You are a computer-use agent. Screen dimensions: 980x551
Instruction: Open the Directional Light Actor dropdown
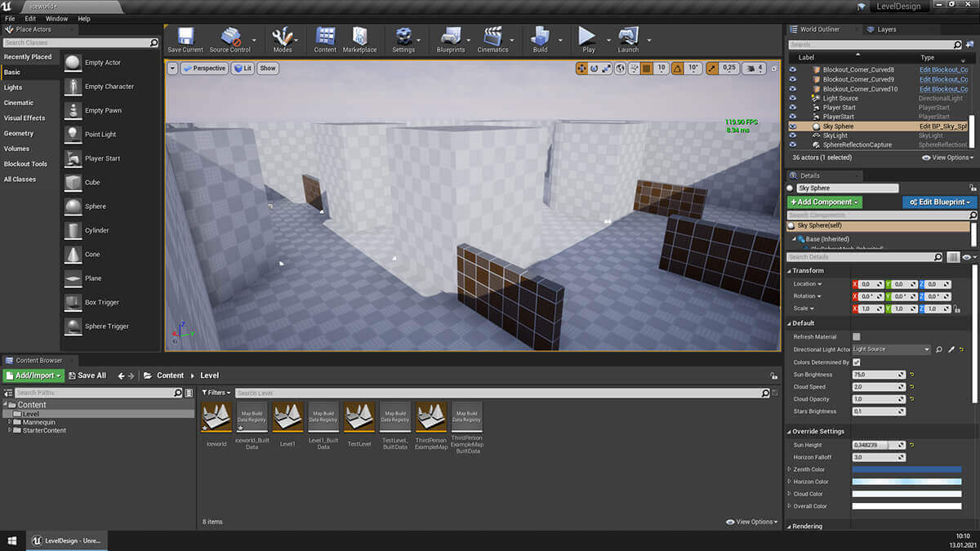[x=891, y=349]
